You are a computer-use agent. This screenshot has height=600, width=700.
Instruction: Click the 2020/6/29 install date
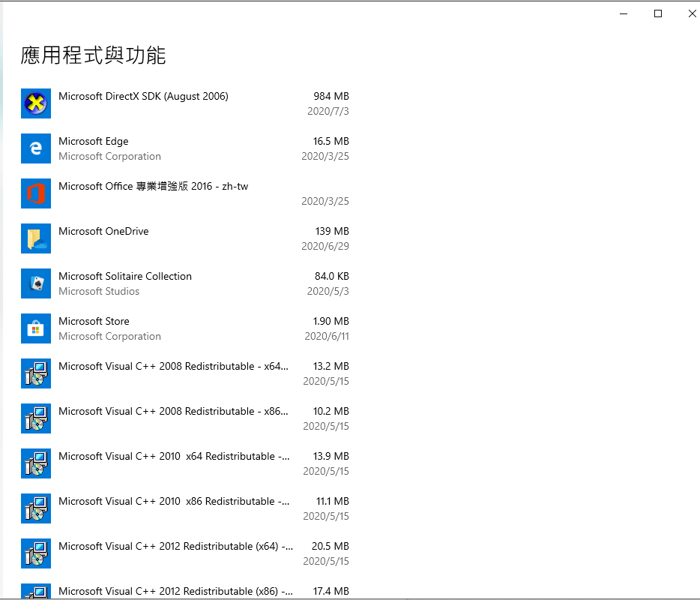pos(325,246)
